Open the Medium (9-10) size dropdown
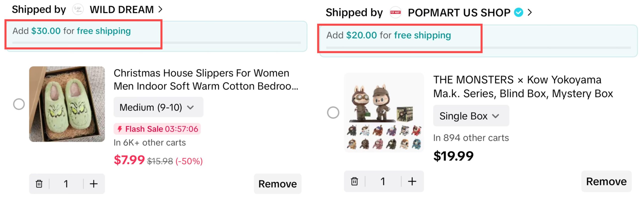The height and width of the screenshot is (200, 644). tap(158, 107)
